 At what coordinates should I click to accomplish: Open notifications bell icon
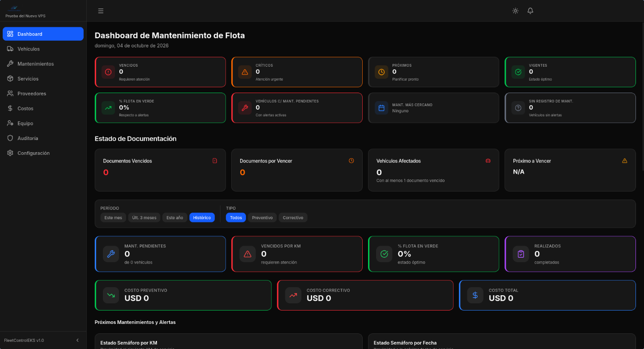(x=530, y=11)
